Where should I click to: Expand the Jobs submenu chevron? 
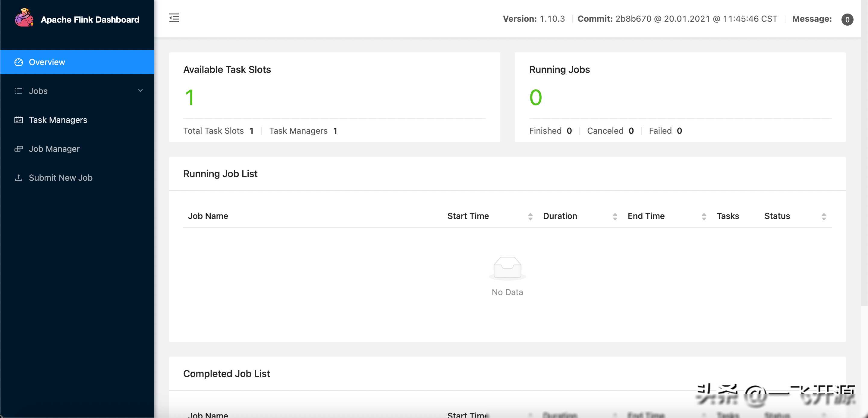click(x=140, y=91)
